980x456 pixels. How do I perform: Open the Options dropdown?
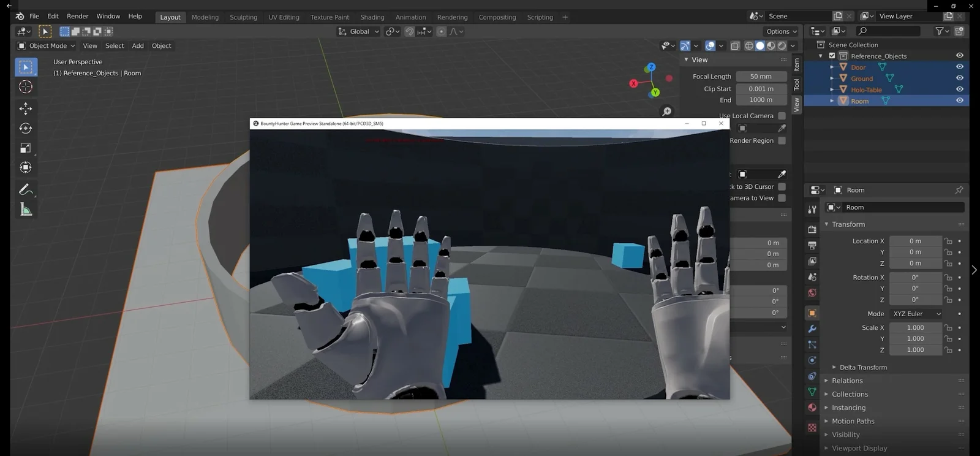point(782,31)
